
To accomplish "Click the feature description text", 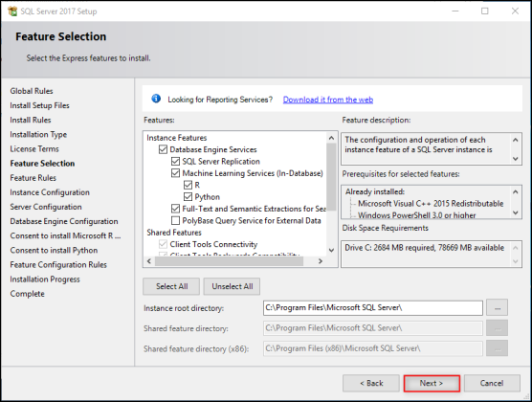I will pos(418,145).
